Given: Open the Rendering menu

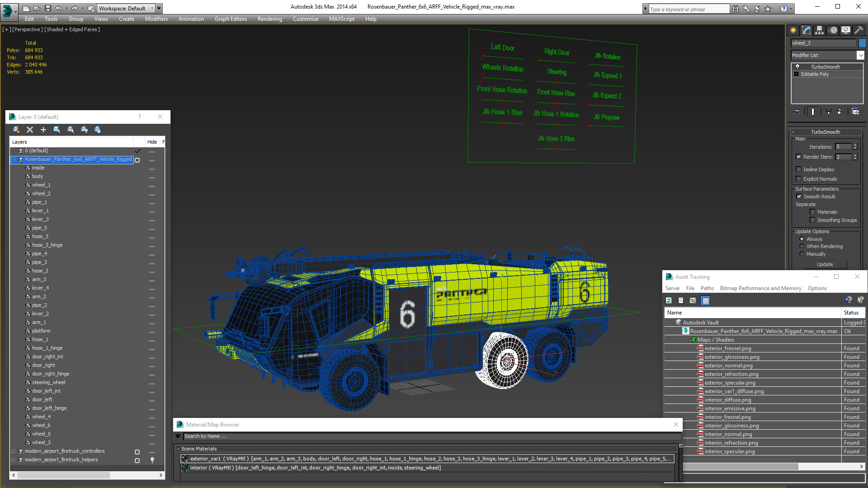Looking at the screenshot, I should click(270, 19).
